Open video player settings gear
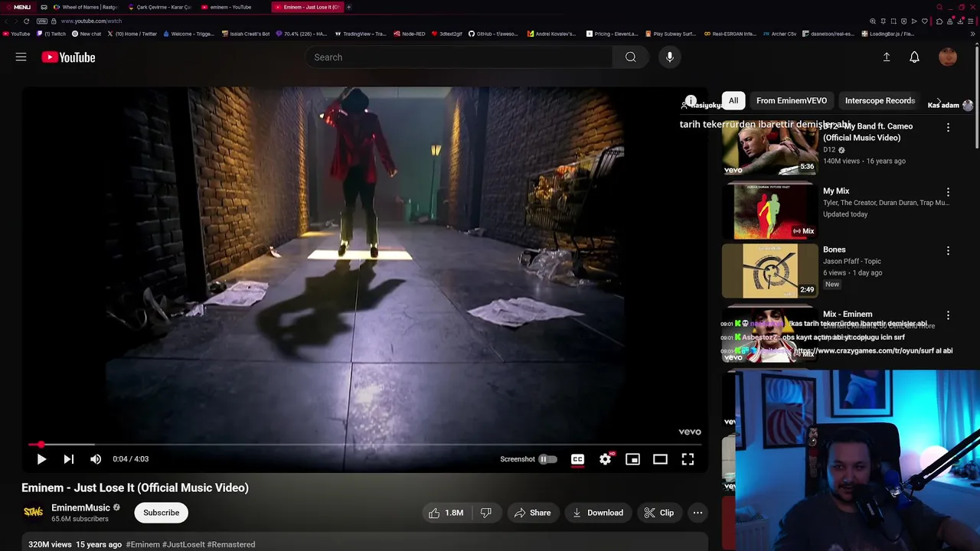 click(x=605, y=459)
